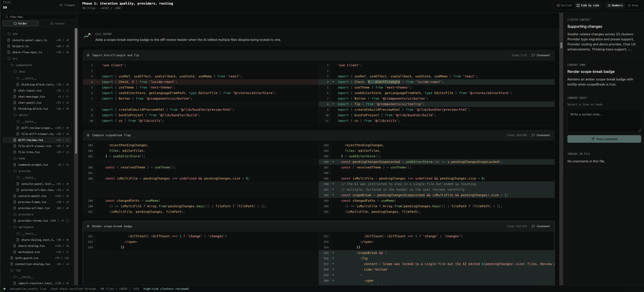Open thinking-block.tsx file
Viewport: 644px width, 292px height.
(37, 109)
